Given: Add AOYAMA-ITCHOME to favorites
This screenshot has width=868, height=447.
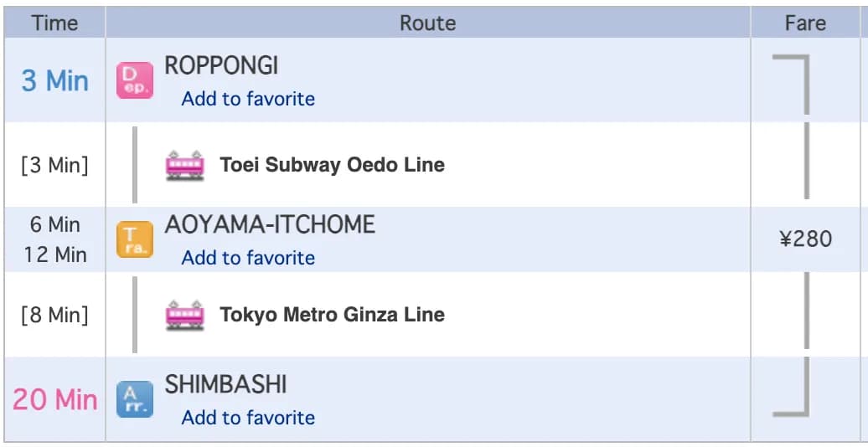Looking at the screenshot, I should [248, 258].
